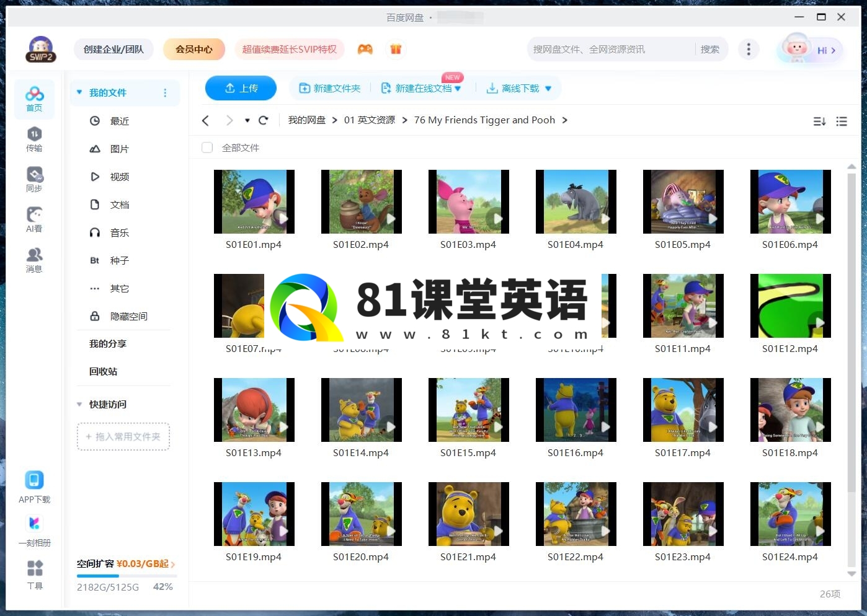The height and width of the screenshot is (616, 867).
Task: Click the 上传 upload button
Action: coord(241,88)
